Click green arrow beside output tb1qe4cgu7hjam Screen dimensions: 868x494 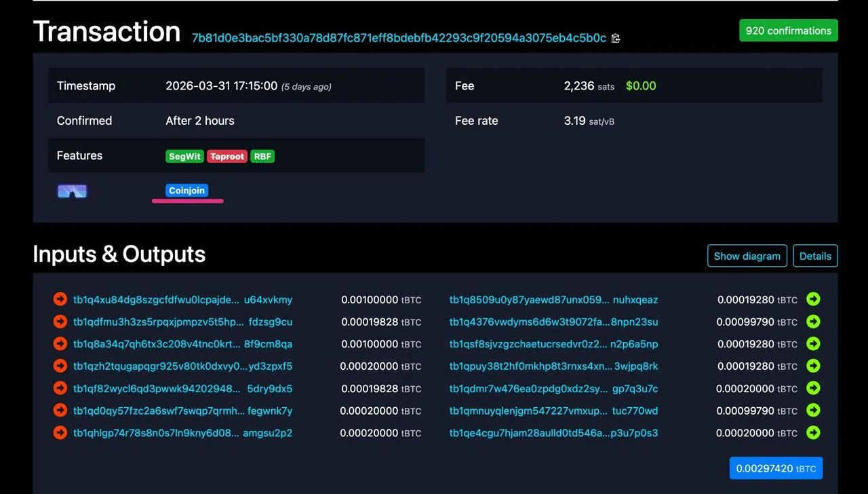click(x=813, y=433)
